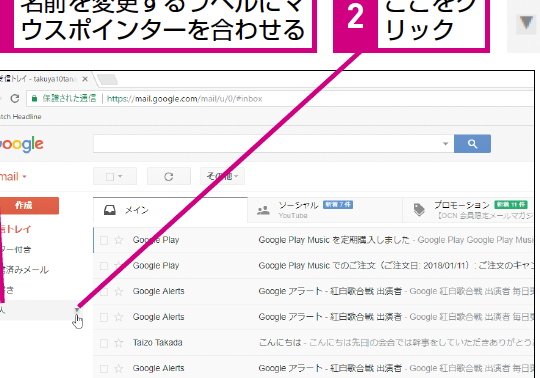Image resolution: width=540 pixels, height=378 pixels.
Task: Check the first Google Alerts email
Action: click(104, 292)
